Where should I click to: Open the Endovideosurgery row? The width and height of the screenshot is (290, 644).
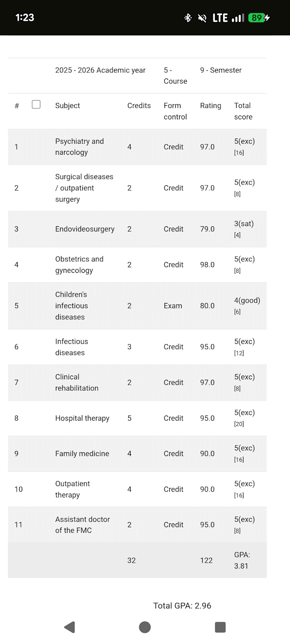pos(137,229)
